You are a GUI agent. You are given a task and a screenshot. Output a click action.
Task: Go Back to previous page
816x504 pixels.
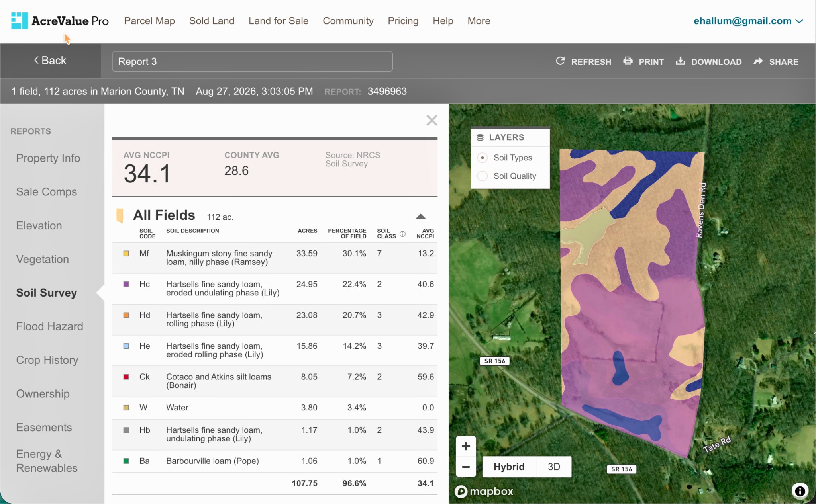click(50, 61)
